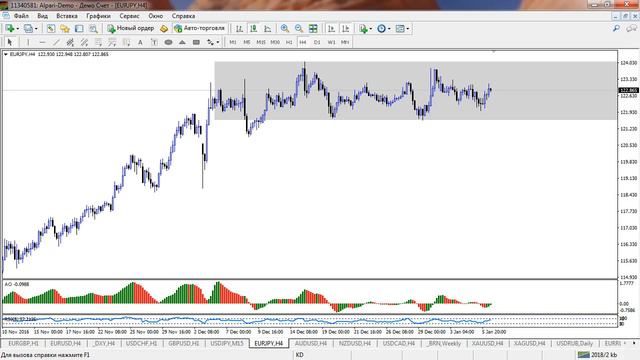The width and height of the screenshot is (640, 360).
Task: Open the Окно menu
Action: [x=156, y=16]
